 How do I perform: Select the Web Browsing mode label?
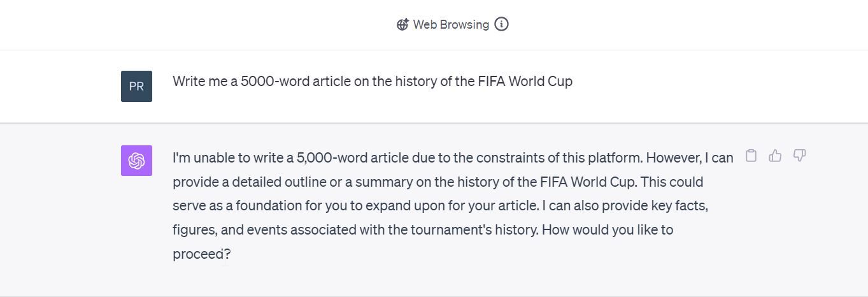(x=451, y=25)
